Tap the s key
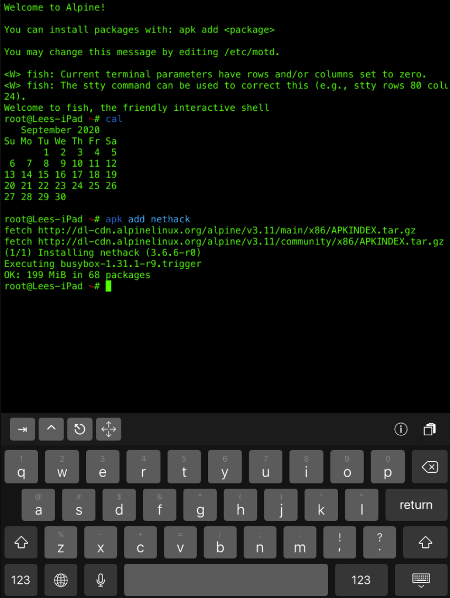The image size is (450, 598). click(79, 505)
